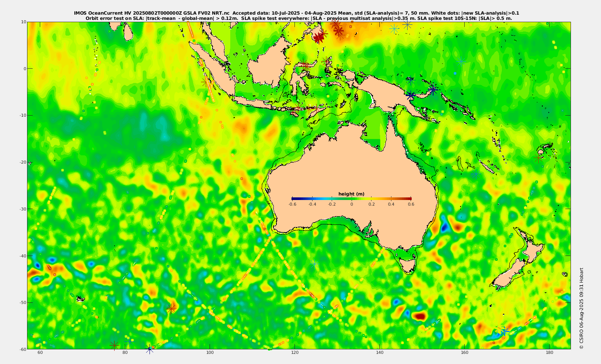Click the subtitle line starting "Orbit error test"
This screenshot has height=364, width=601.
pyautogui.click(x=299, y=18)
